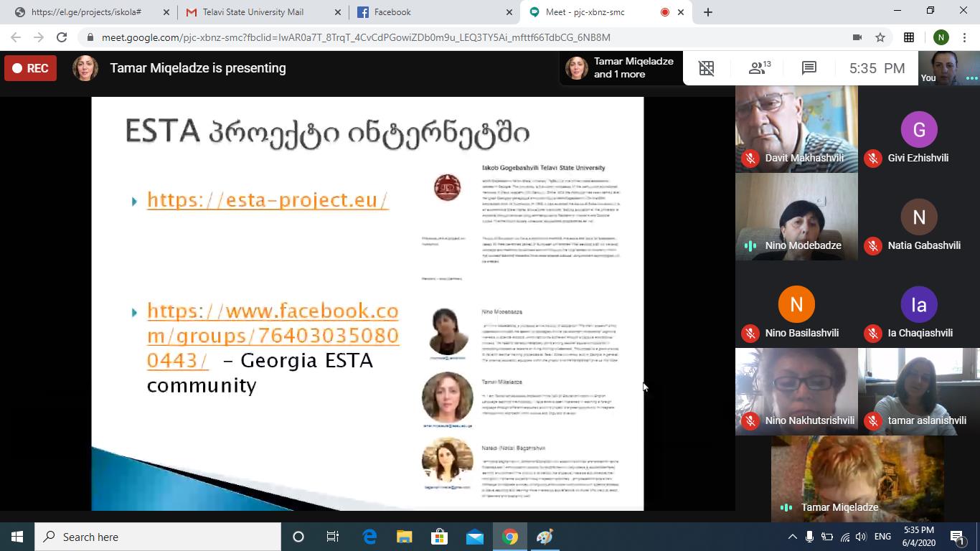Viewport: 980px width, 551px height.
Task: Click the layout grid icon in Meet
Action: pos(707,68)
